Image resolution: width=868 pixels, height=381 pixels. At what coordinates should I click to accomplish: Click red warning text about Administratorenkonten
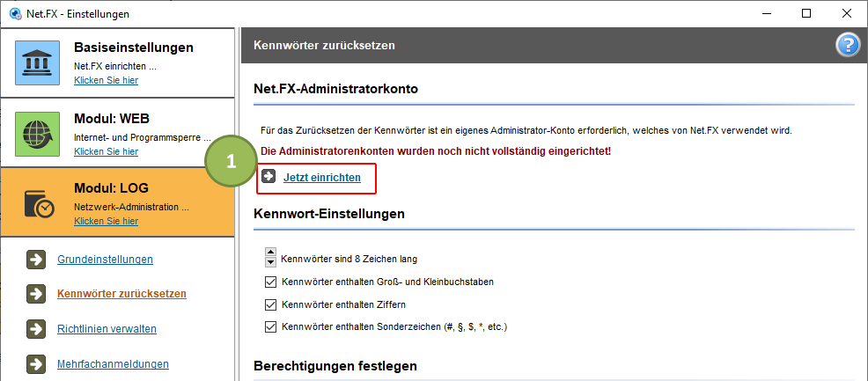pyautogui.click(x=437, y=151)
